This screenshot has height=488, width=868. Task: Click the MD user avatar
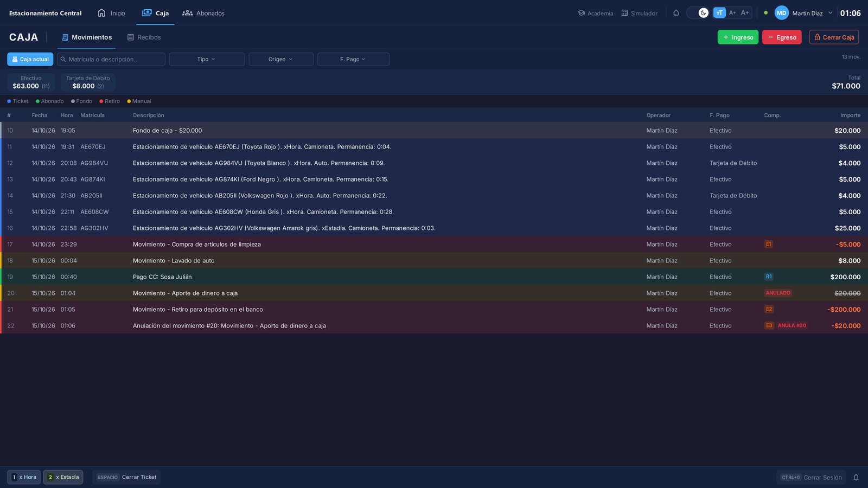(782, 13)
